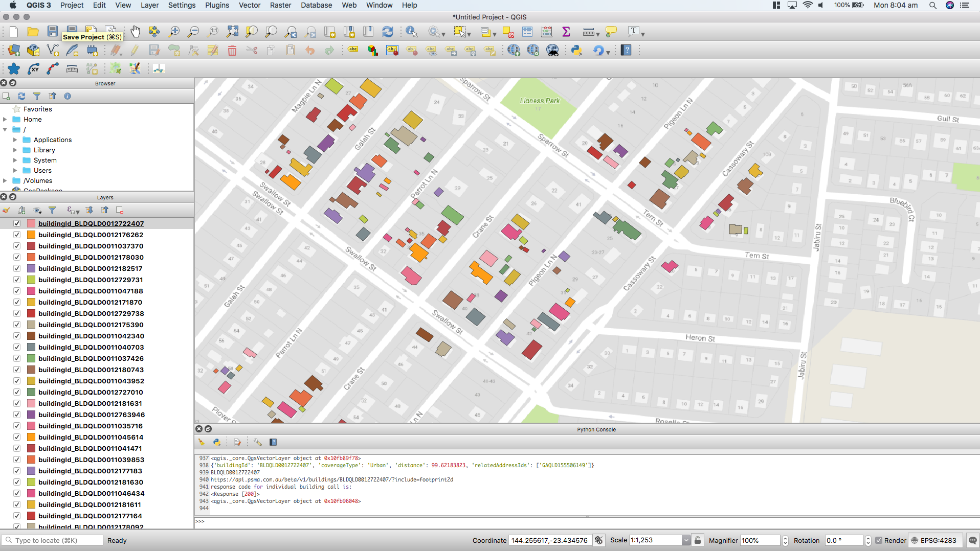Click the EPSG:4283 CRS button
The width and height of the screenshot is (980, 551).
(934, 540)
